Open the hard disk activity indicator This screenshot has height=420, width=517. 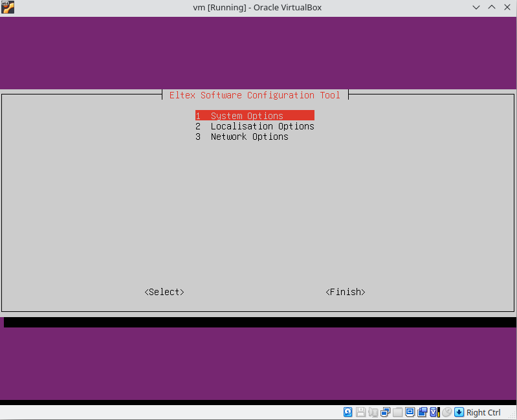tap(348, 412)
